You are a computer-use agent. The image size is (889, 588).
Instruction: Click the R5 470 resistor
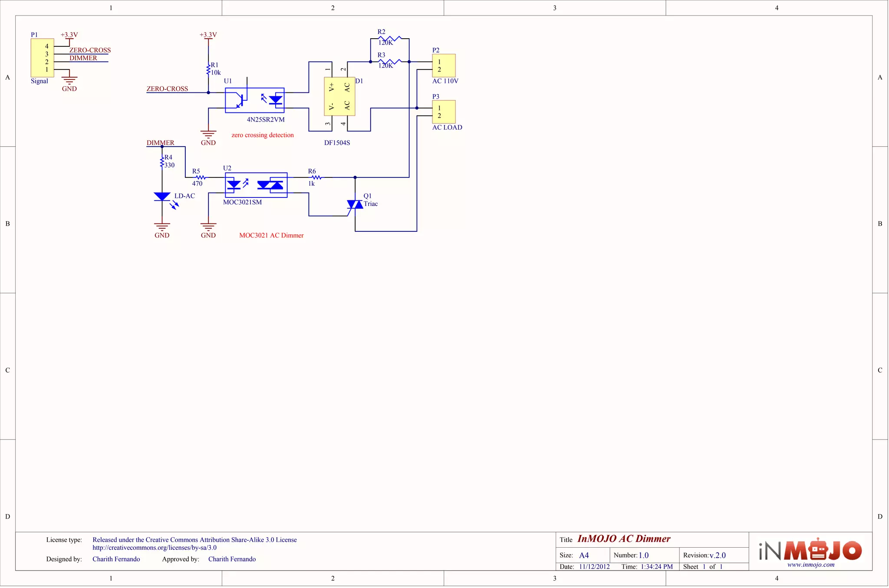tap(200, 177)
